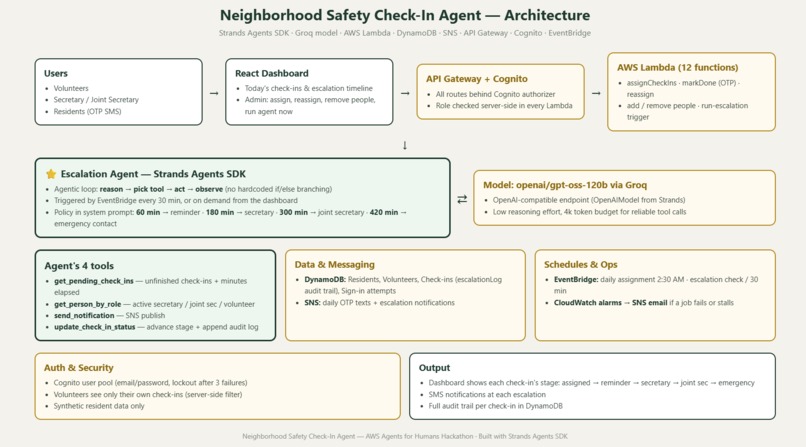
Task: Click the "Secretary / Joint Secretary" bullet
Action: tap(96, 100)
